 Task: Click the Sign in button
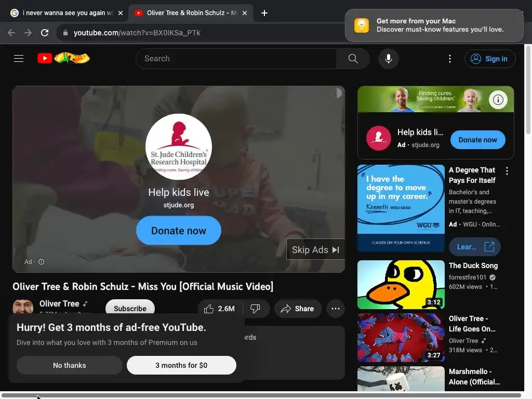(489, 59)
